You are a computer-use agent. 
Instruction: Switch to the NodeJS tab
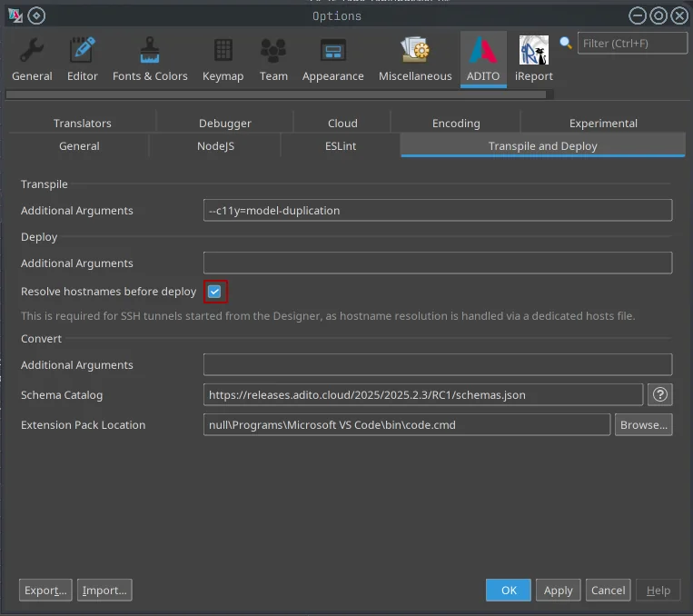(215, 146)
